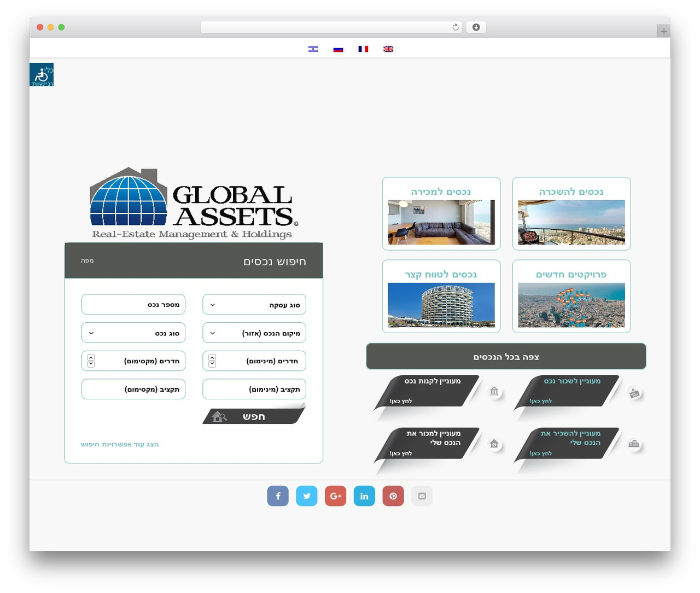The width and height of the screenshot is (700, 593).
Task: Focus the מספר נכס input field
Action: click(x=133, y=305)
